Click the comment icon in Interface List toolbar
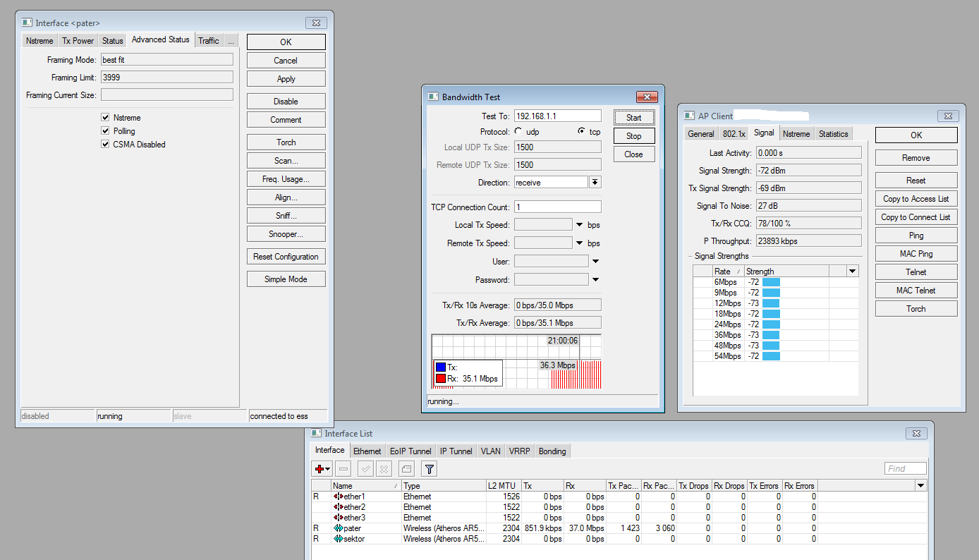 tap(406, 468)
